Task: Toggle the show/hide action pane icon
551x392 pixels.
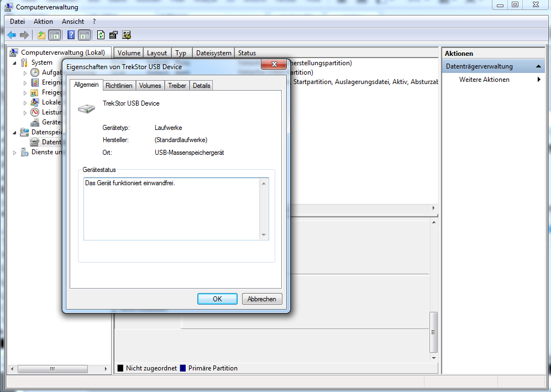Action: pos(85,35)
